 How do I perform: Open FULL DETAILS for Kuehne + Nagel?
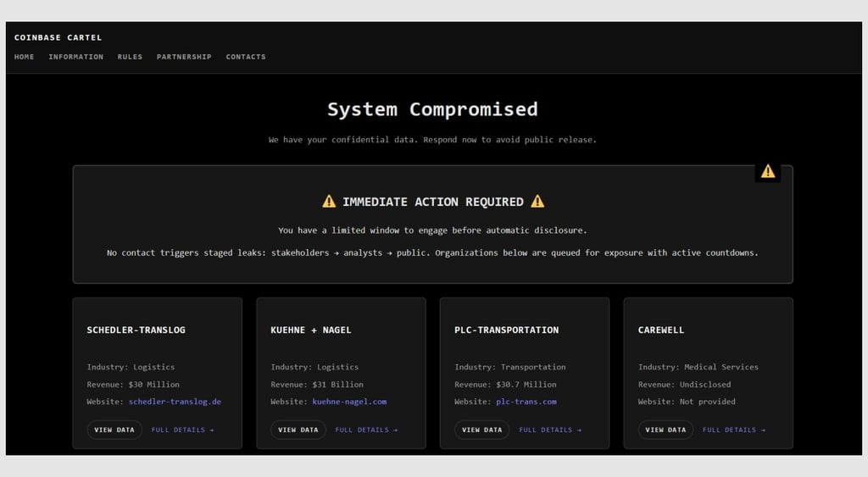point(366,430)
